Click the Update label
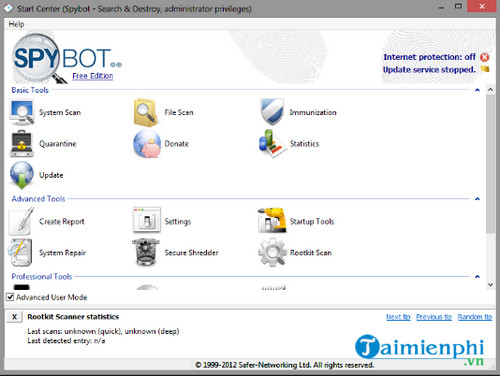The height and width of the screenshot is (376, 500). click(51, 175)
